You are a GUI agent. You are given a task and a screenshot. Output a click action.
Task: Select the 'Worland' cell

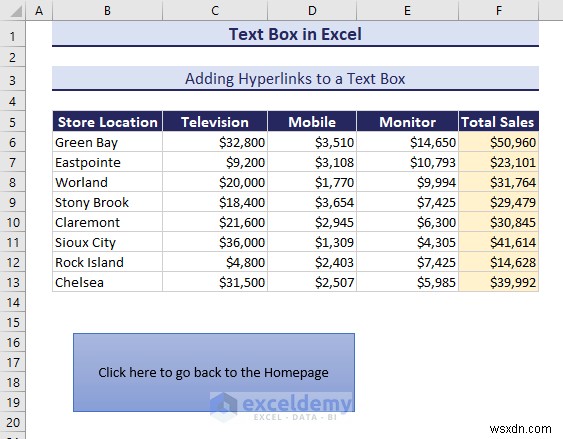pos(107,182)
